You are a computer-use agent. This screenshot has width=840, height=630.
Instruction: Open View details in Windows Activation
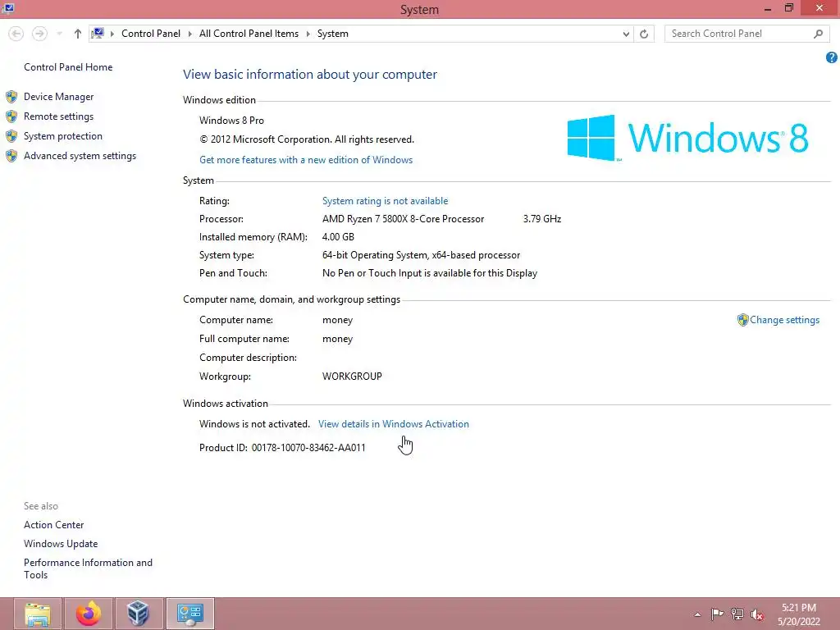[x=393, y=424]
